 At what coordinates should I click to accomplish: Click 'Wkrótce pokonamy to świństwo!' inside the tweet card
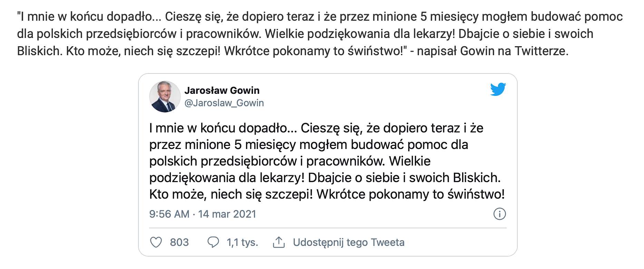click(x=411, y=194)
